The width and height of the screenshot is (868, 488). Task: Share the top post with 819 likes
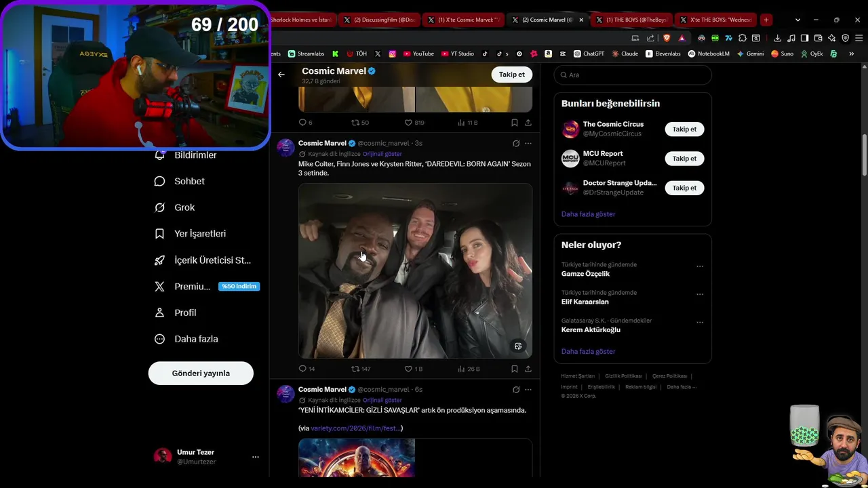click(x=528, y=123)
